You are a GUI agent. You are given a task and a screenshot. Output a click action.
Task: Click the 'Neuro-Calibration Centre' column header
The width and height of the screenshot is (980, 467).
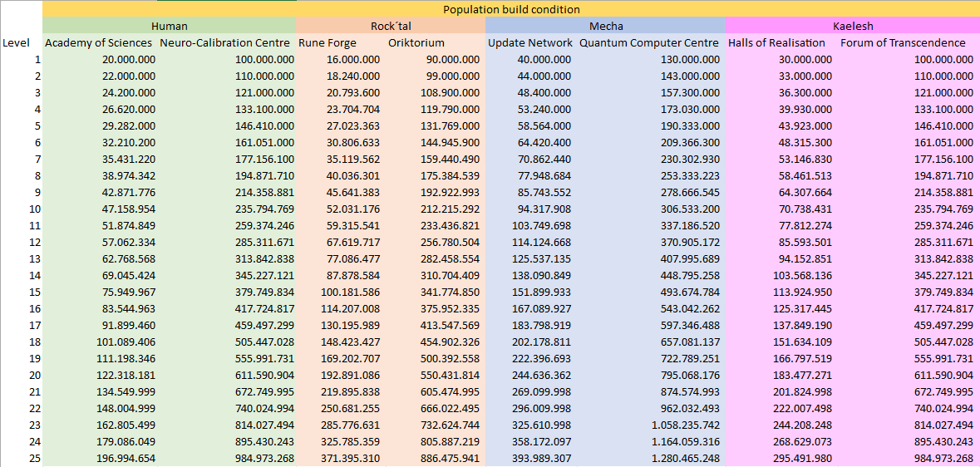[x=225, y=42]
